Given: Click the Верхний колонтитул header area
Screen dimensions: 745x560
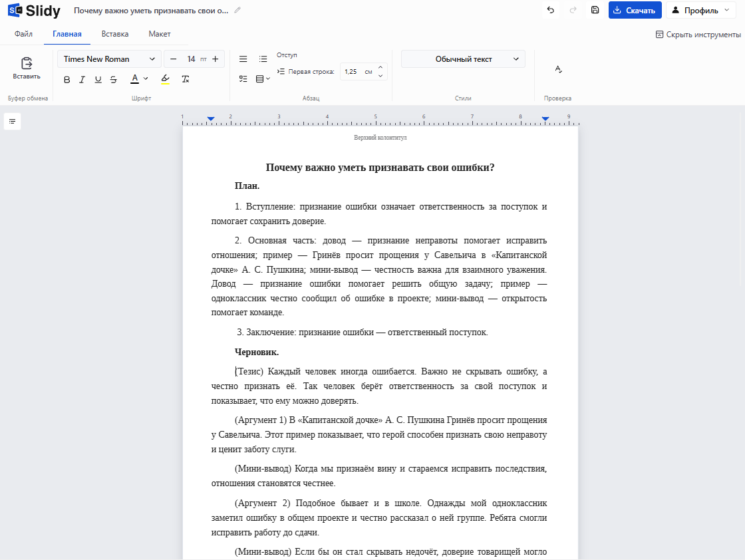Looking at the screenshot, I should [380, 138].
